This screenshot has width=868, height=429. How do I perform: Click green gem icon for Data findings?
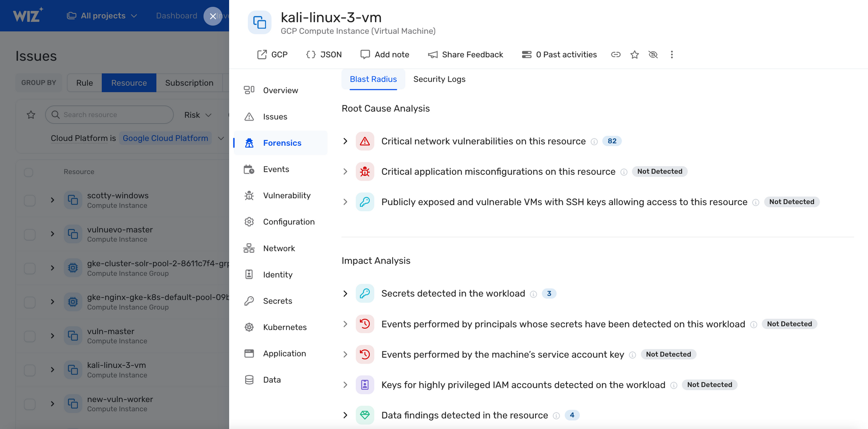[365, 415]
